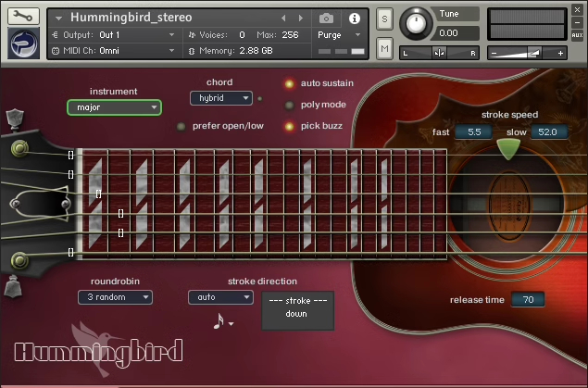The width and height of the screenshot is (588, 388).
Task: Click the slow stroke speed value 52.0
Action: point(548,132)
